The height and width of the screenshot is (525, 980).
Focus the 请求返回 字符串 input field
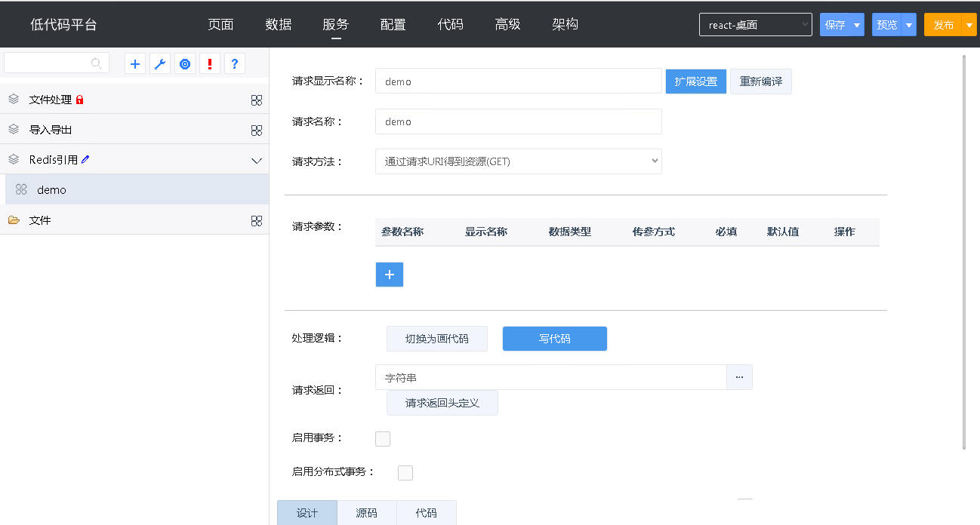point(551,377)
